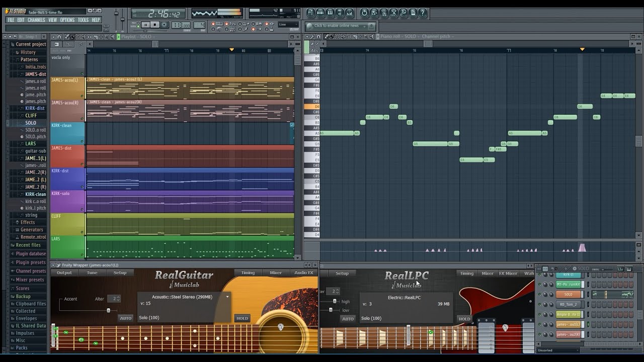Expand the Generators folder in browser
The width and height of the screenshot is (644, 362).
coord(32,230)
